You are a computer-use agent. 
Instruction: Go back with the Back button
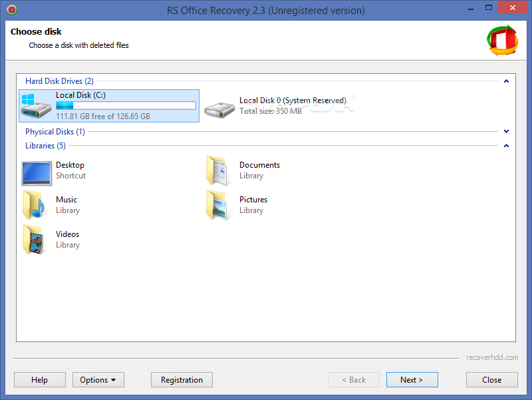tap(354, 379)
